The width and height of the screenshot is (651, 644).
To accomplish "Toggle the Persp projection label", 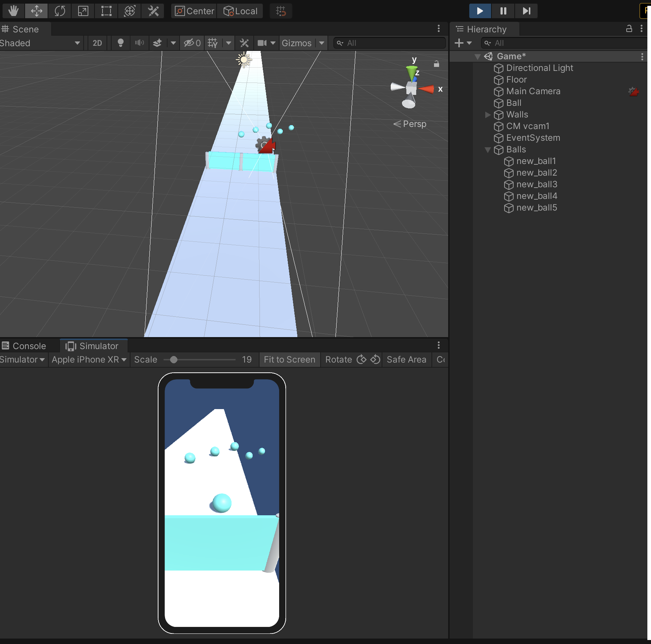I will [x=410, y=124].
